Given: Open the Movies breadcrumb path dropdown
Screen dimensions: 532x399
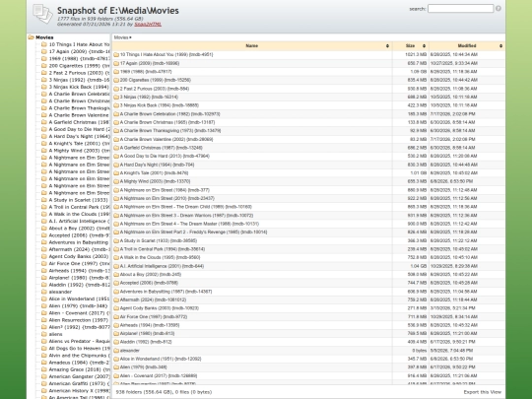Looking at the screenshot, I should point(123,37).
